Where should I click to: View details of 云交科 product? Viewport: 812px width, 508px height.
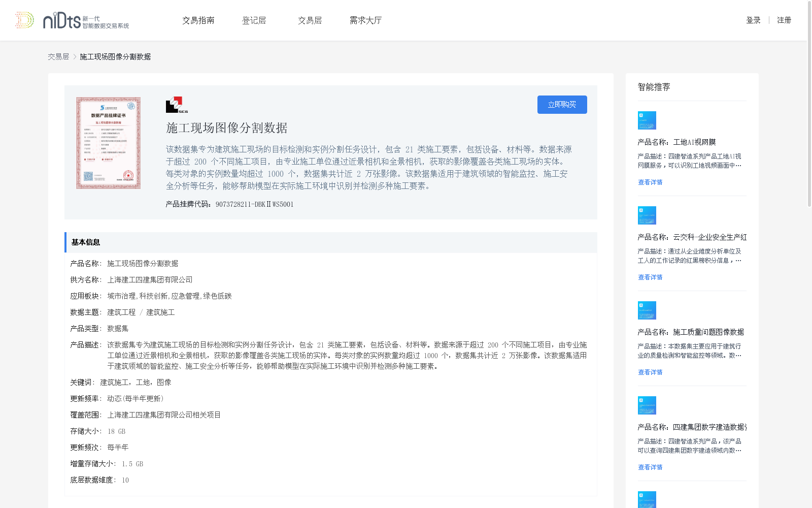pyautogui.click(x=650, y=277)
